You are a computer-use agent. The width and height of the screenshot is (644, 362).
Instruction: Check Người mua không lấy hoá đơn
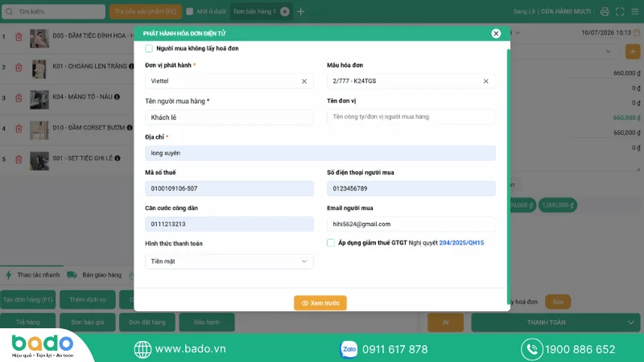149,48
